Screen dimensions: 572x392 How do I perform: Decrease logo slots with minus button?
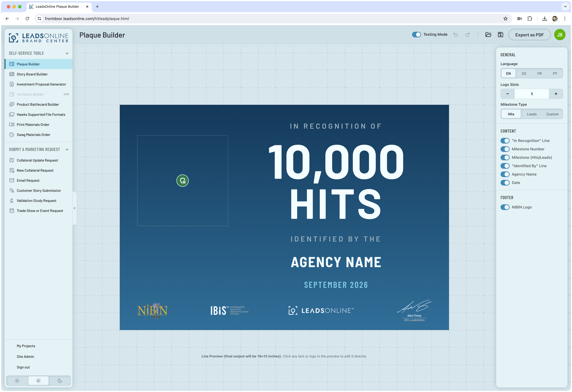tap(507, 94)
